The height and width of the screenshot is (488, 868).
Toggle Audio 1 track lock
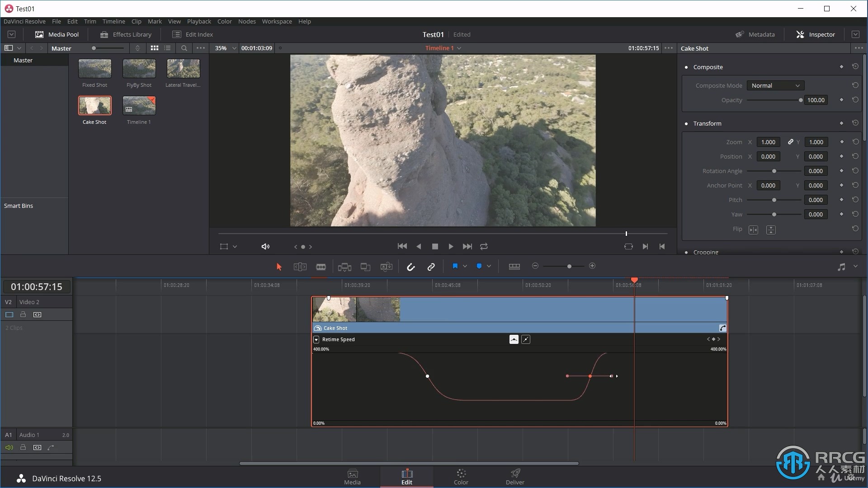tap(23, 447)
